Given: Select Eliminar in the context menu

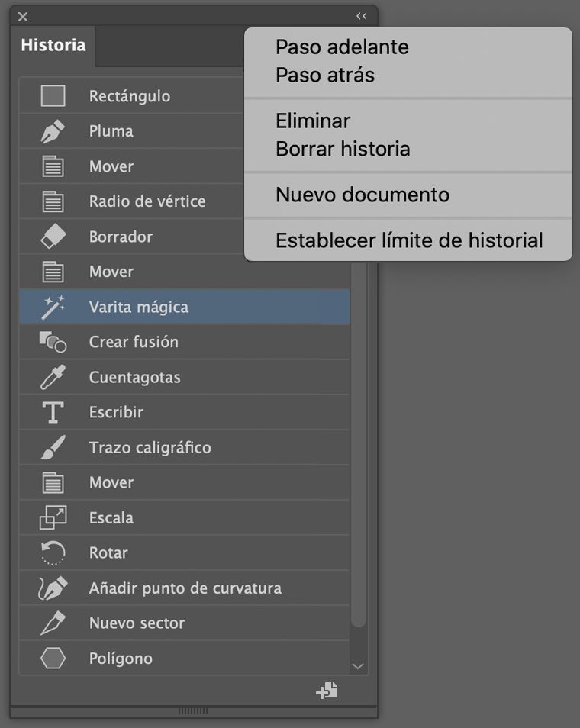Looking at the screenshot, I should tap(312, 121).
